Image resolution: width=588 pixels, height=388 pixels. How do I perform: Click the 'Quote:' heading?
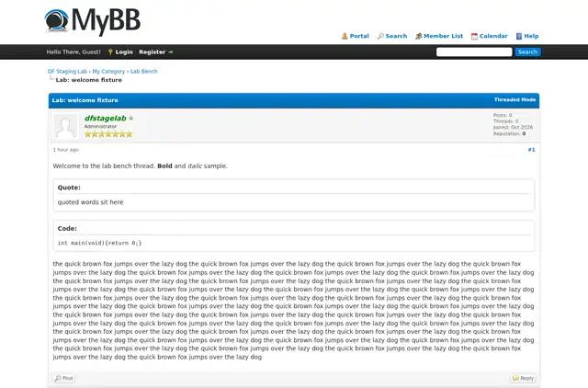(69, 188)
